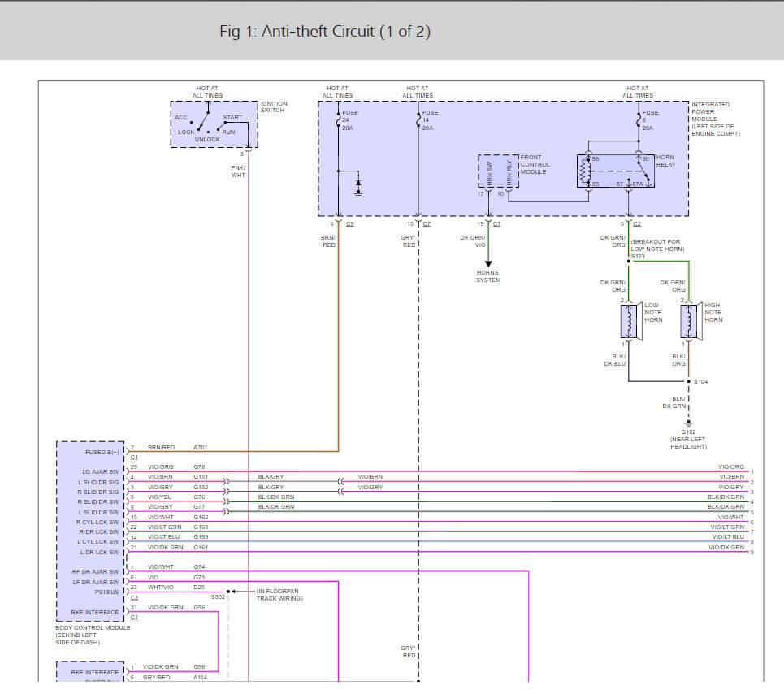Image resolution: width=784 pixels, height=694 pixels.
Task: Click the figure title Anti-theft Circuit
Action: [x=324, y=32]
